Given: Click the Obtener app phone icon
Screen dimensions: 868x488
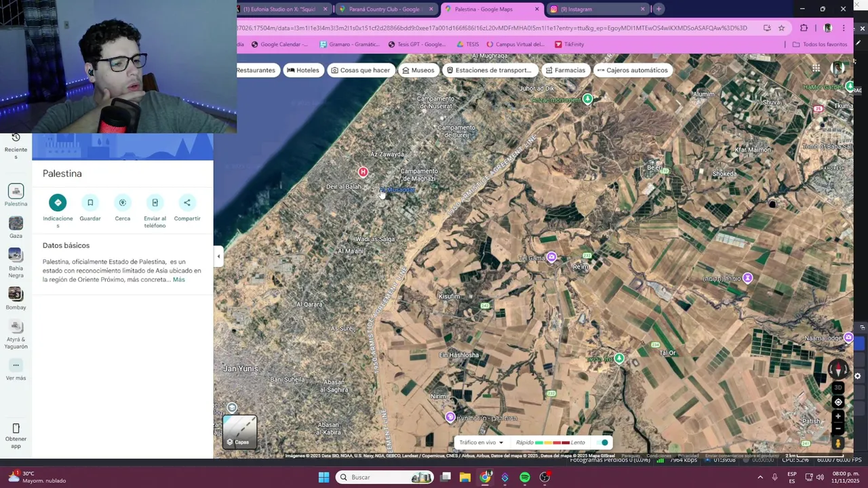Looking at the screenshot, I should click(x=16, y=428).
